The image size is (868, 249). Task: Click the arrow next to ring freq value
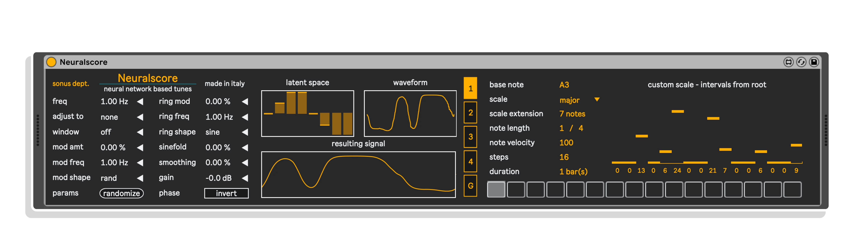tap(245, 117)
